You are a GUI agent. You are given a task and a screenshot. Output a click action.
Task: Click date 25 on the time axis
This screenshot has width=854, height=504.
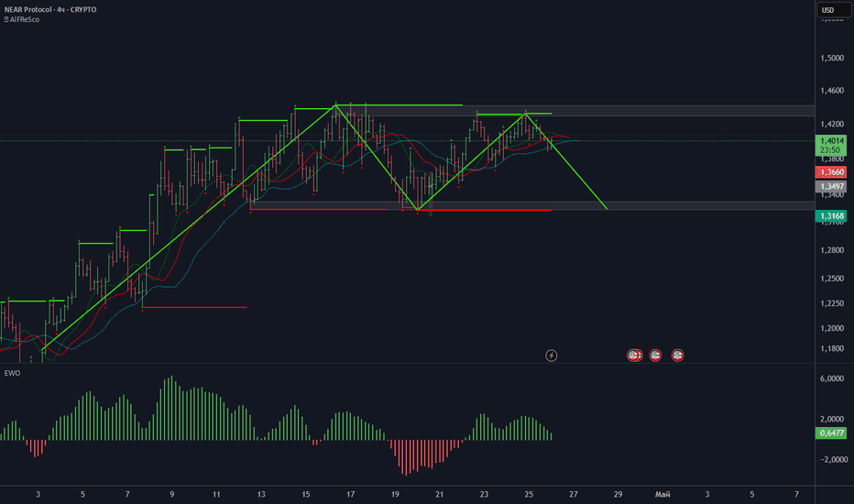point(529,495)
